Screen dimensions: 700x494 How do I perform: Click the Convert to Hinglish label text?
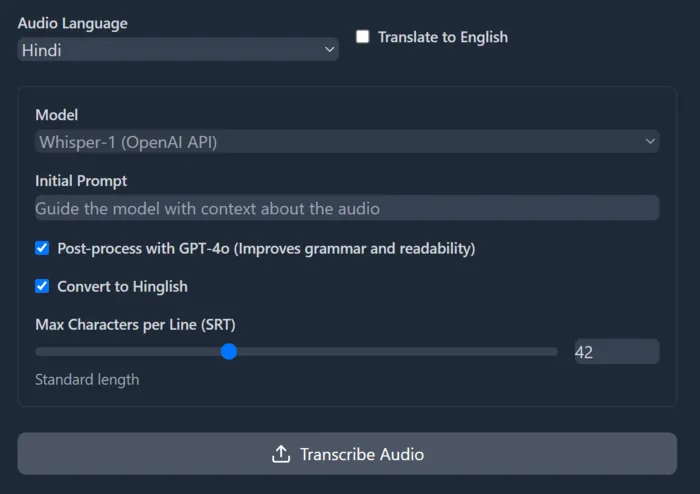tap(122, 286)
